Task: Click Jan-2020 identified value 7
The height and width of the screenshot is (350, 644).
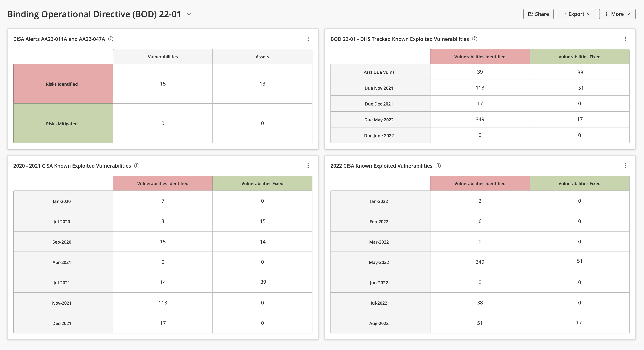Action: pos(163,201)
